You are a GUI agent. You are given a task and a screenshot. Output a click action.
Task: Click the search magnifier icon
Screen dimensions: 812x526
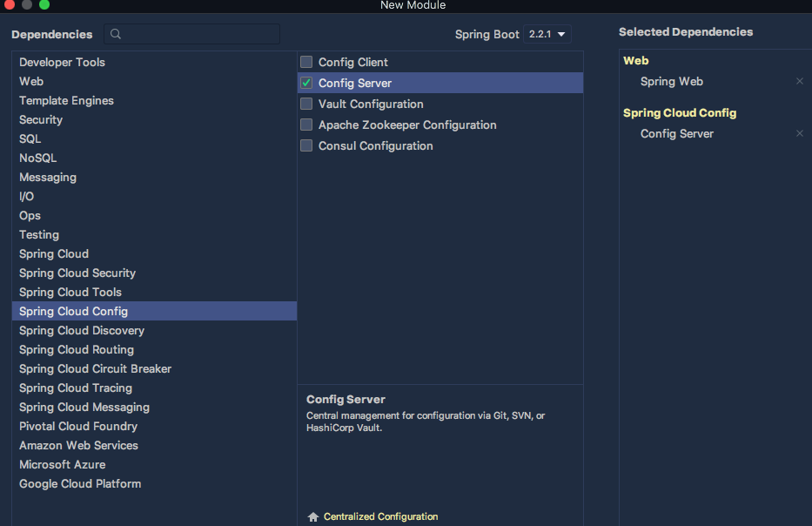116,34
